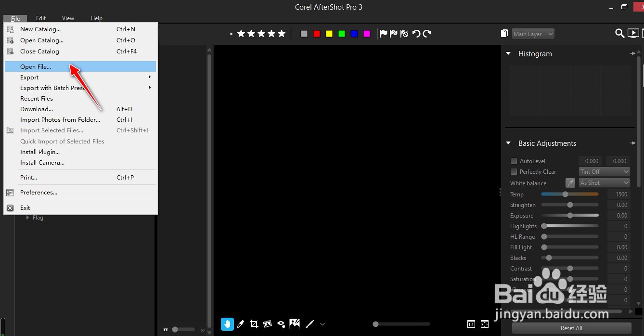This screenshot has width=644, height=336.
Task: Enable the AutoLevel checkbox
Action: [x=514, y=161]
